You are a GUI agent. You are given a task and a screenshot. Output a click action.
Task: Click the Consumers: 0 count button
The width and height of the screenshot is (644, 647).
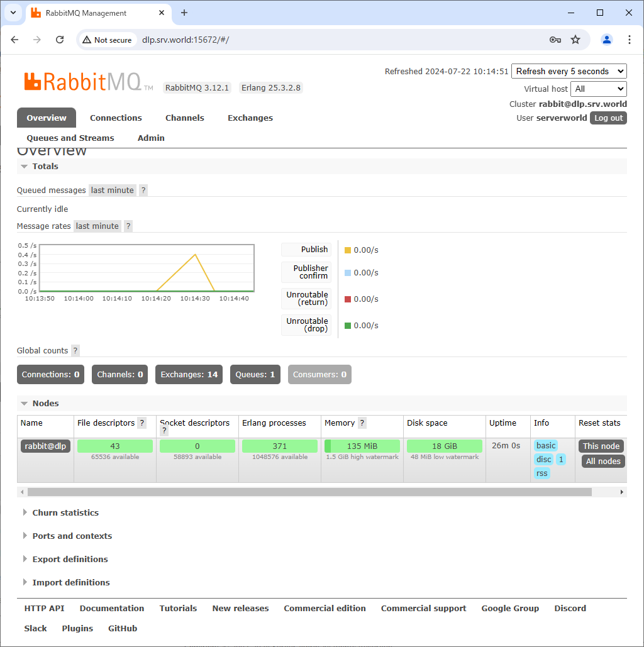click(319, 374)
